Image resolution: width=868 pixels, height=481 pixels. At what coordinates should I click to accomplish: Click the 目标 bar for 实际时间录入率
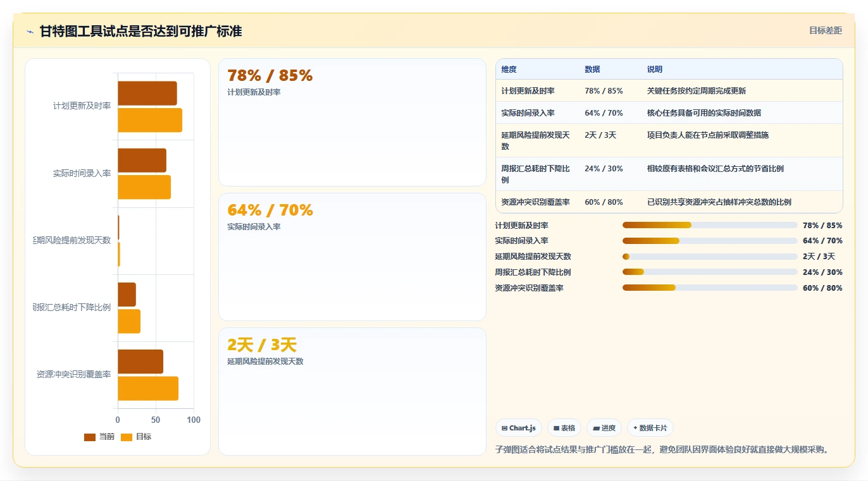(x=144, y=187)
